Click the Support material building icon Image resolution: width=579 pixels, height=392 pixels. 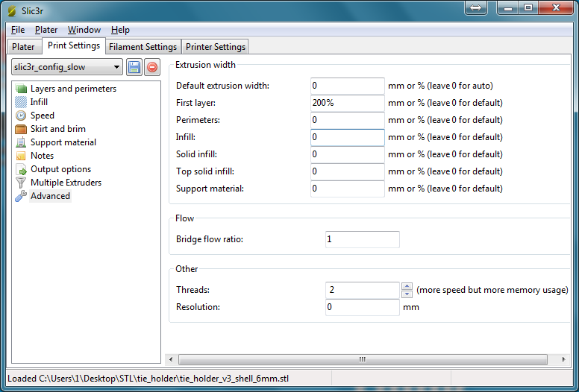[x=21, y=142]
